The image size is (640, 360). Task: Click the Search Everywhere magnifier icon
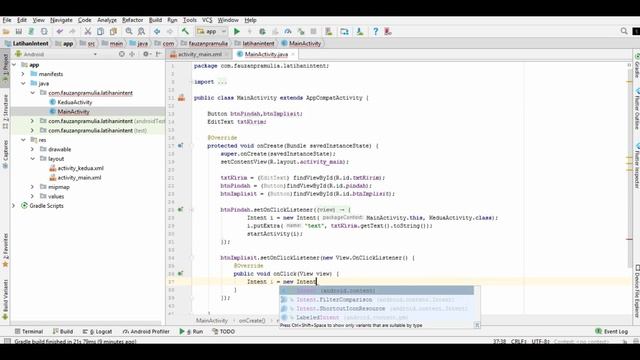coord(624,31)
